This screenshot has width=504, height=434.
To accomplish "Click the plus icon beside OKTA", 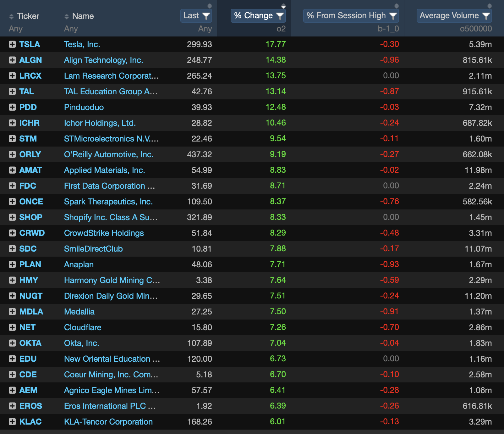I will point(12,343).
